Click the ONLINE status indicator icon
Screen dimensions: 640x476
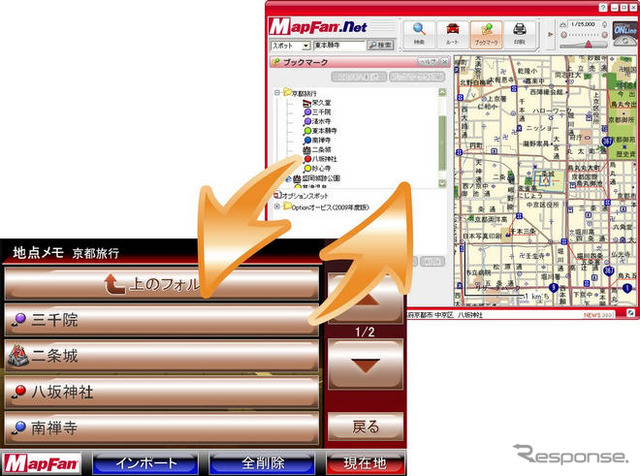tap(624, 31)
